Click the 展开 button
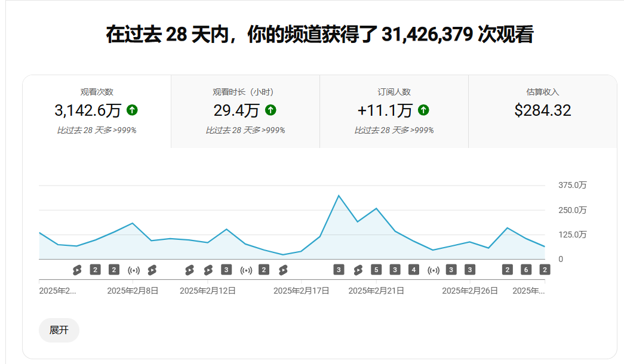The width and height of the screenshot is (624, 364). point(59,330)
